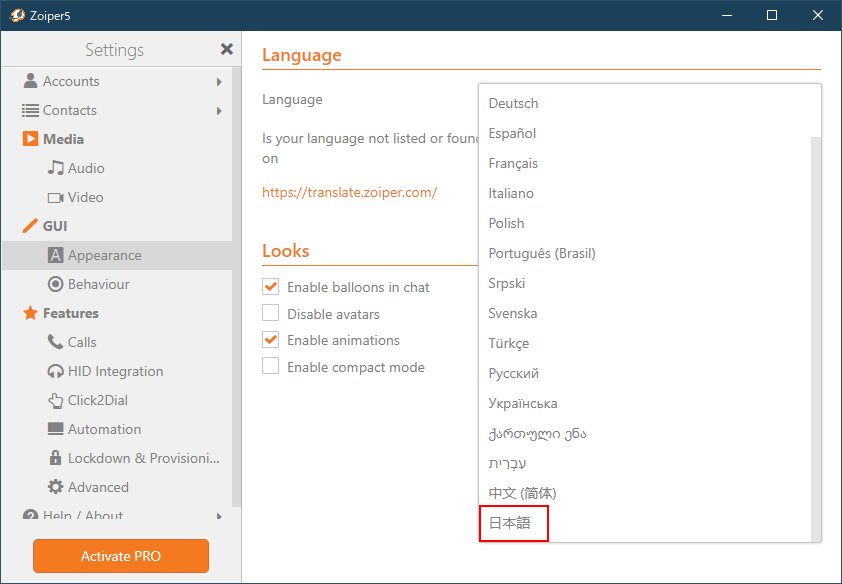
Task: Select Français language option
Action: [644, 163]
